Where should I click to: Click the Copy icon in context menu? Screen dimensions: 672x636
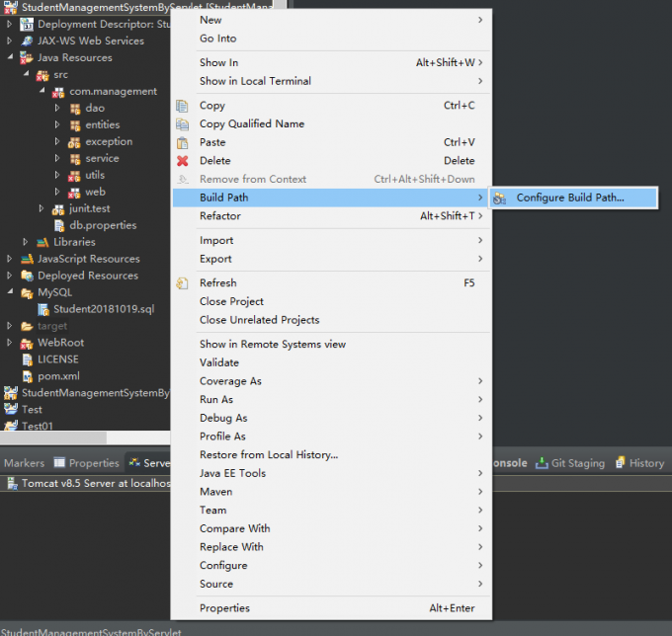tap(182, 106)
